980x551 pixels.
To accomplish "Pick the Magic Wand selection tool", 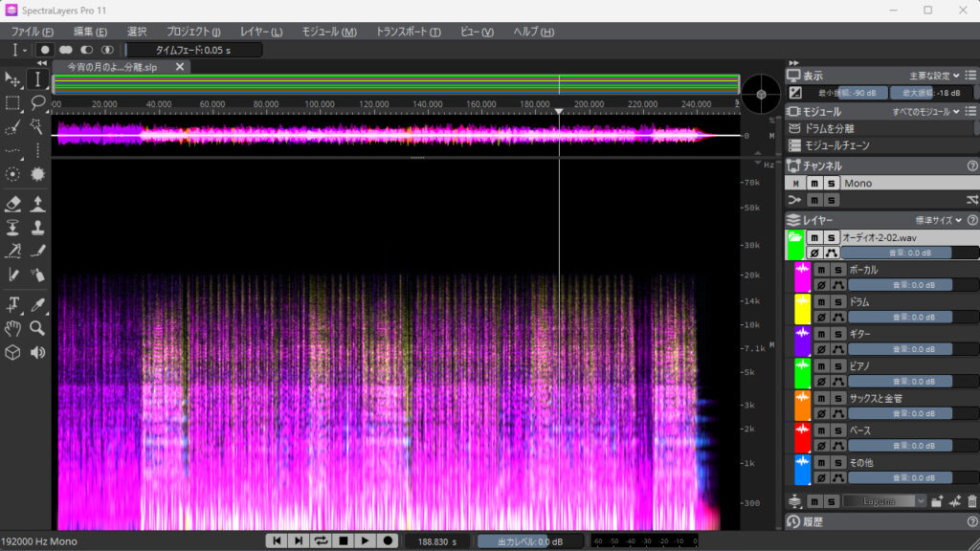I will pos(38,127).
